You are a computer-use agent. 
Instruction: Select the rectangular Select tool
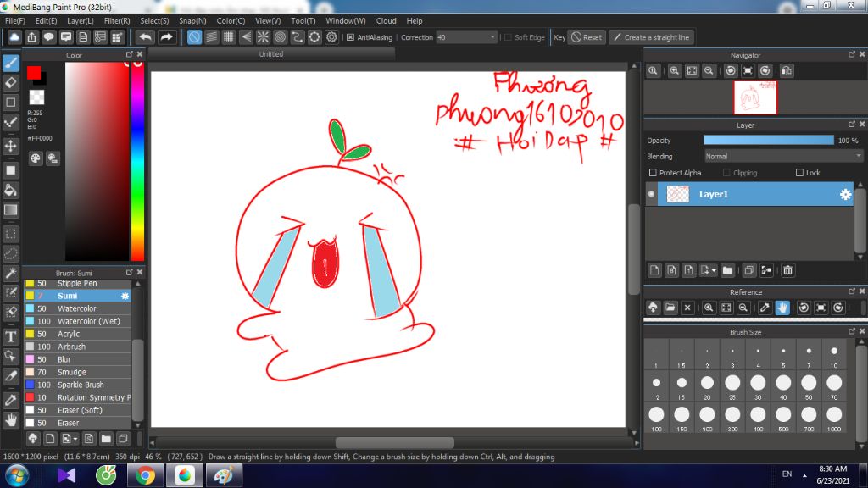(x=10, y=234)
